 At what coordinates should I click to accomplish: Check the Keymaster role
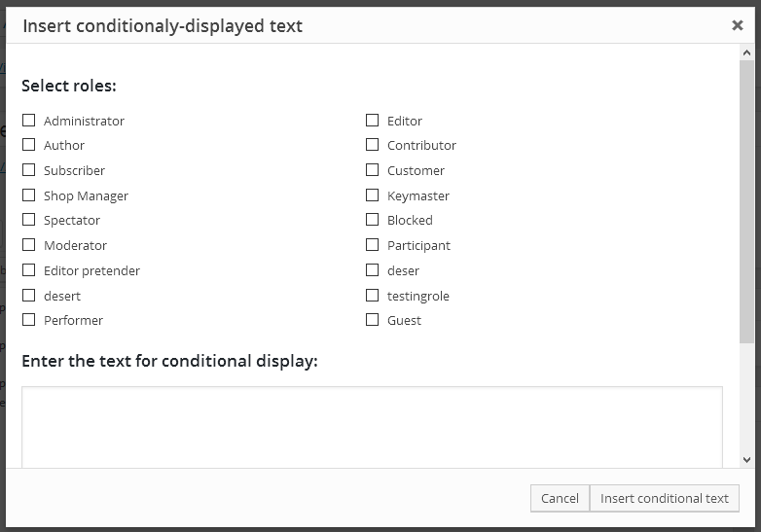click(x=373, y=195)
